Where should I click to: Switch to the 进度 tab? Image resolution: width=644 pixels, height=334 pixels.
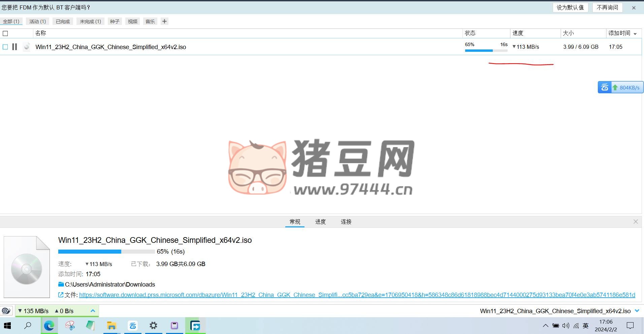click(320, 222)
